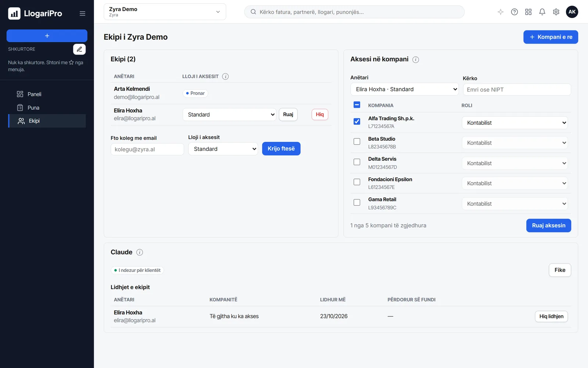Open the role dropdown for Fondacioni Epsilon
Image resolution: width=588 pixels, height=368 pixels.
coord(515,183)
